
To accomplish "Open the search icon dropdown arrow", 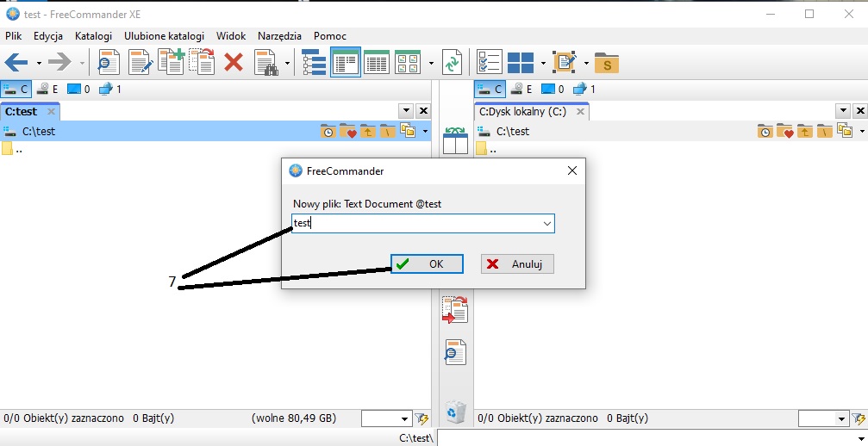I will pos(287,63).
